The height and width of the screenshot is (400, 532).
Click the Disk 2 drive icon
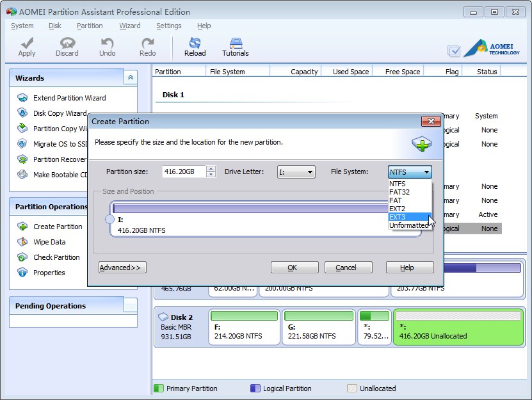(163, 317)
